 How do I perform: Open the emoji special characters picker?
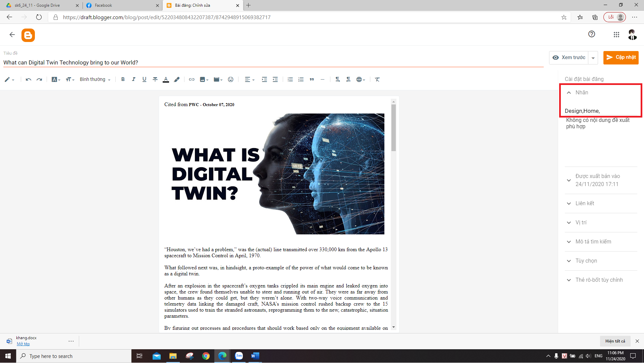coord(230,80)
